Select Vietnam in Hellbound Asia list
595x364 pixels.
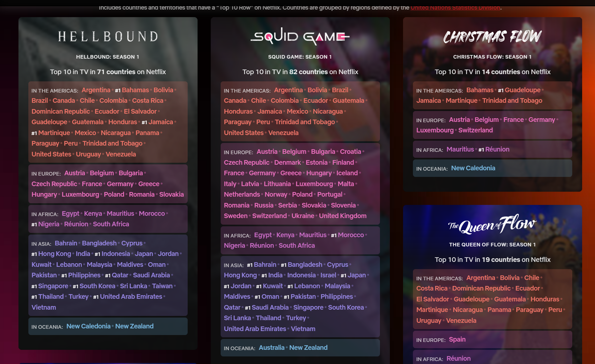(44, 308)
